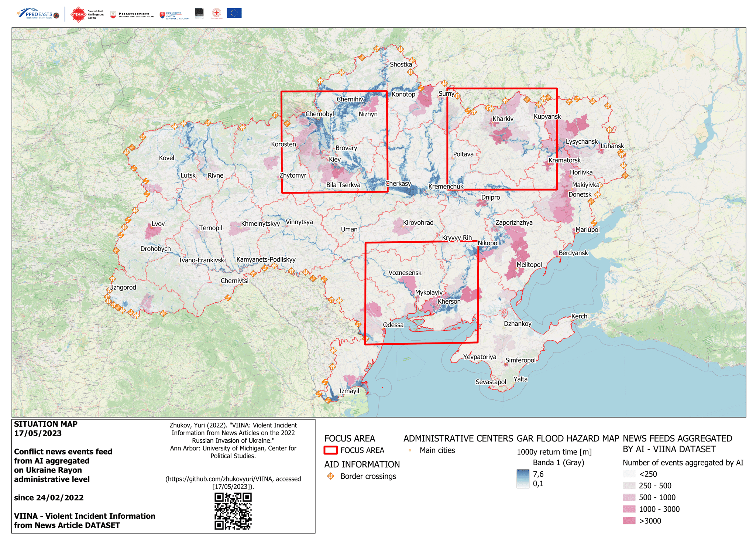Click the Red Cross logo in the header
Image resolution: width=756 pixels, height=535 pixels.
(216, 13)
